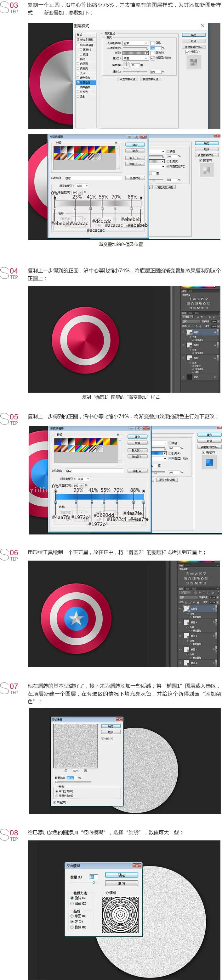Viewport: 222px width, 980px height.
Task: Open the 混合模式 dropdown set to 正常
Action: coord(135,43)
